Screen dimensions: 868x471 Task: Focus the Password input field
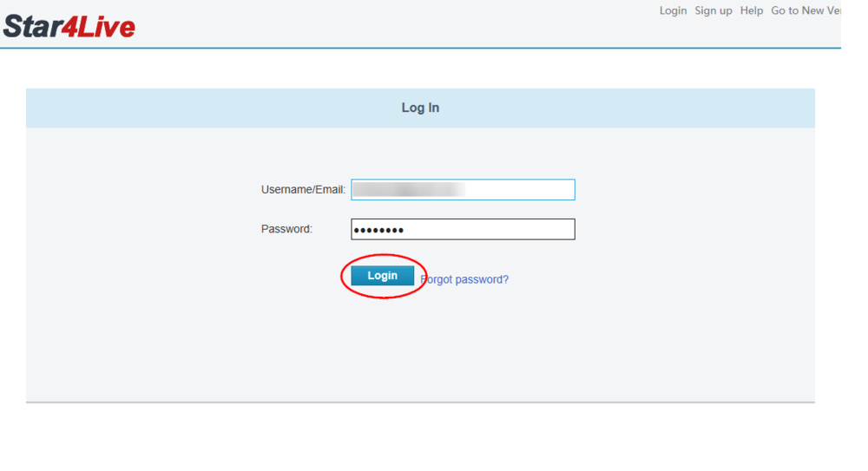pos(463,229)
